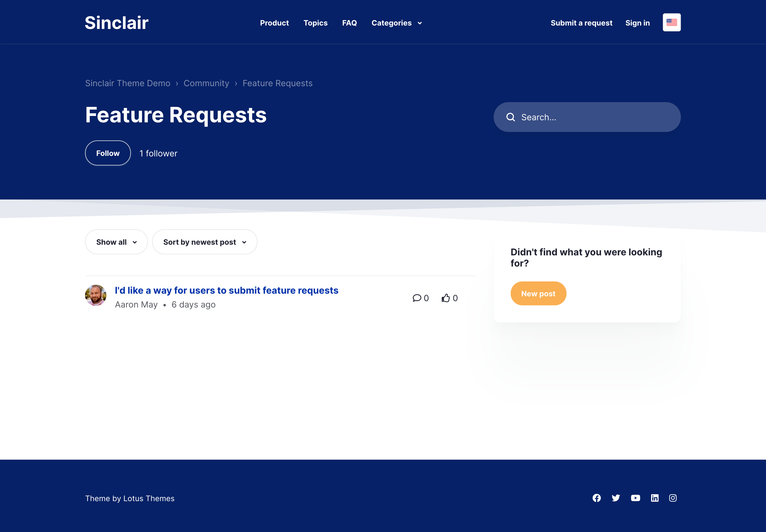This screenshot has width=766, height=532.
Task: Open the post about submitting feature requests
Action: [x=226, y=290]
